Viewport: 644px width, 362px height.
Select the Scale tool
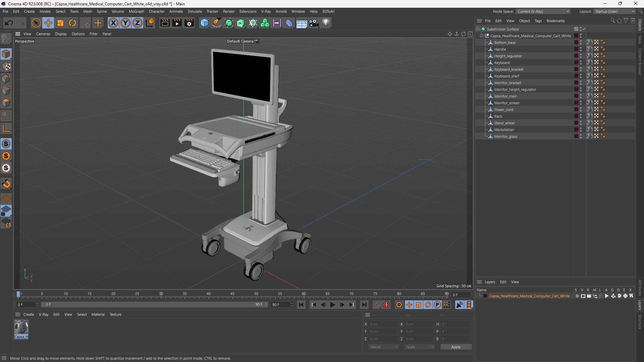(60, 23)
